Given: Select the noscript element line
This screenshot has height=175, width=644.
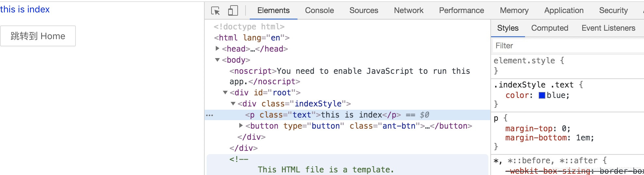Looking at the screenshot, I should click(x=350, y=76).
